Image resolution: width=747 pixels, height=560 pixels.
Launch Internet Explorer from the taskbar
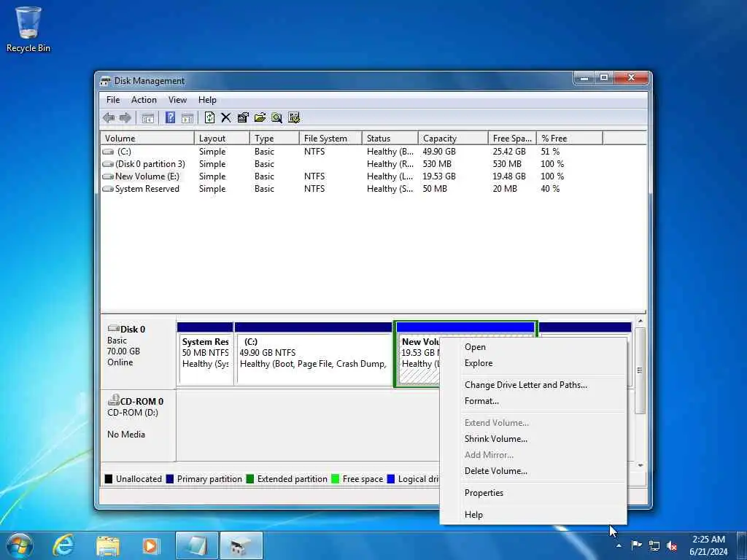(x=63, y=545)
